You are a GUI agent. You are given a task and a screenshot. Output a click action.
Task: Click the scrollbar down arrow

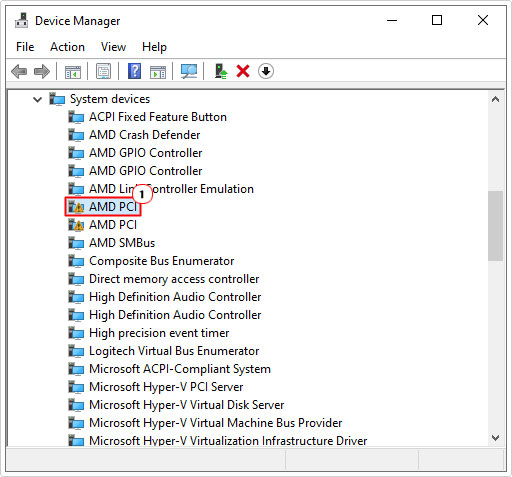tap(495, 438)
